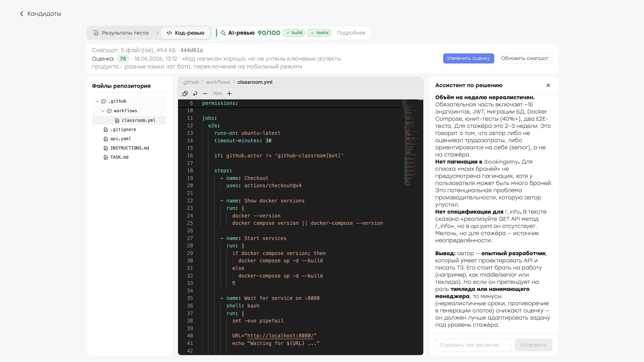Collapse the workflows folder chevron

(103, 111)
